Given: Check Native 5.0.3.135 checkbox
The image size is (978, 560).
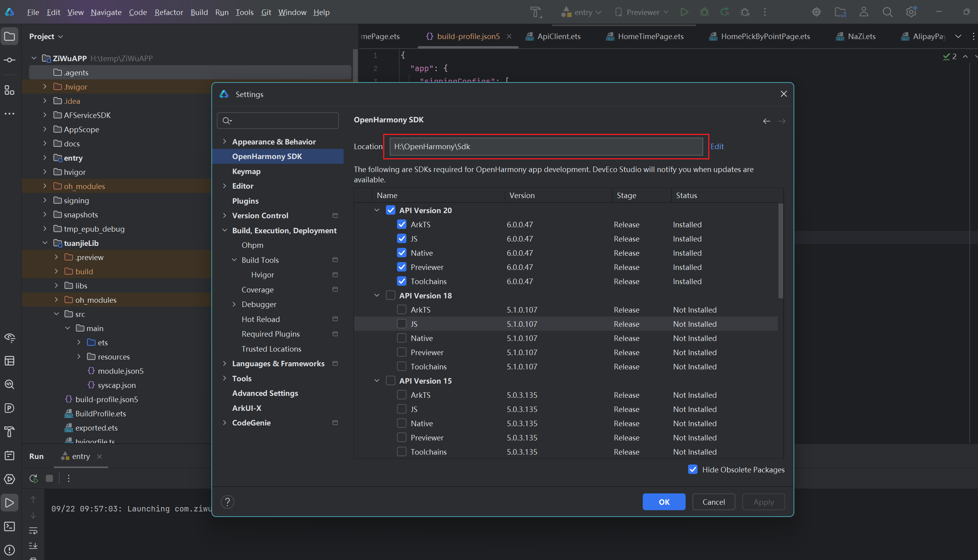Looking at the screenshot, I should pos(402,423).
